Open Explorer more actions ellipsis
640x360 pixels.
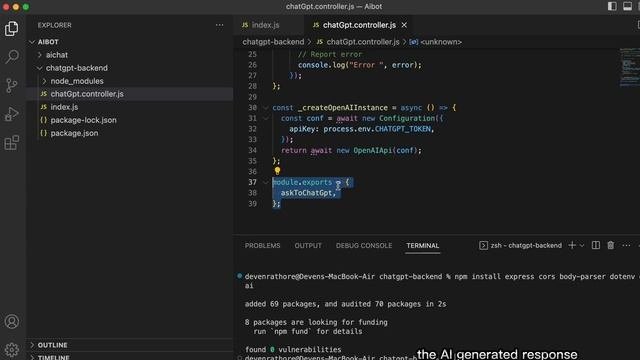(x=220, y=25)
